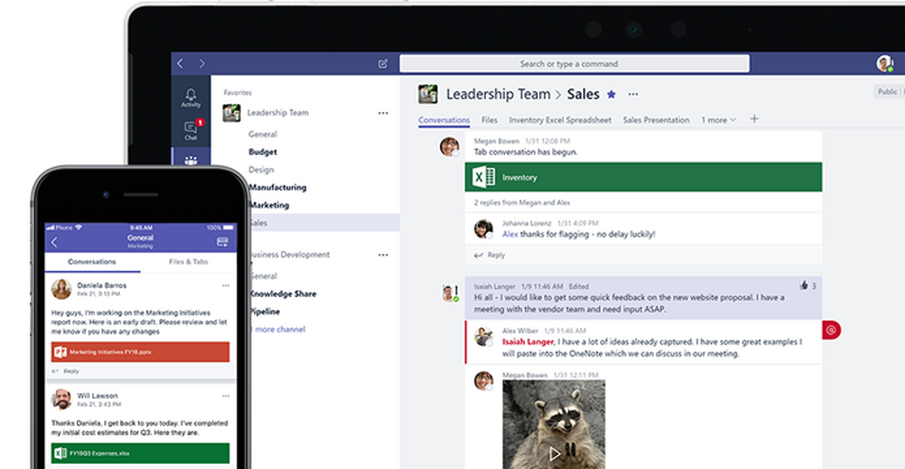Screen dimensions: 905x469
Task: Select the Manufacturing channel
Action: coord(278,187)
